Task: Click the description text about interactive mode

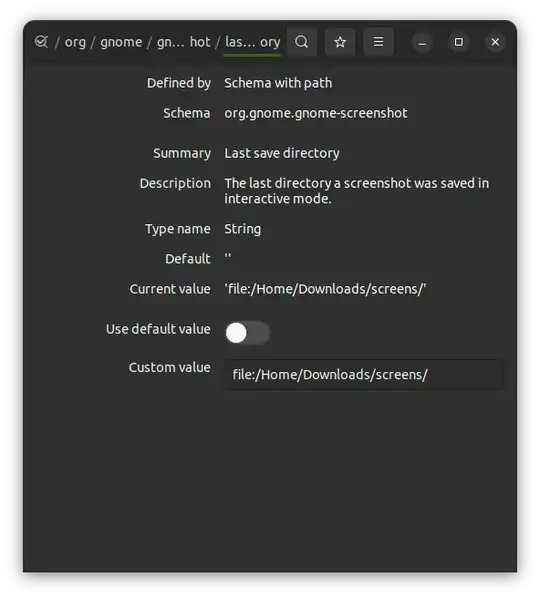Action: 357,191
